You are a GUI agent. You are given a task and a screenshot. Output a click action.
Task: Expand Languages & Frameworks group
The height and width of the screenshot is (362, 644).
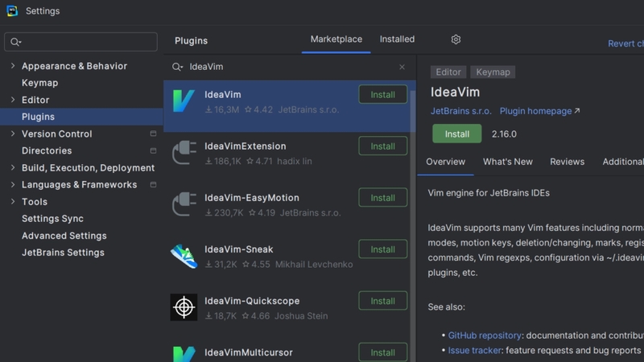pyautogui.click(x=13, y=185)
